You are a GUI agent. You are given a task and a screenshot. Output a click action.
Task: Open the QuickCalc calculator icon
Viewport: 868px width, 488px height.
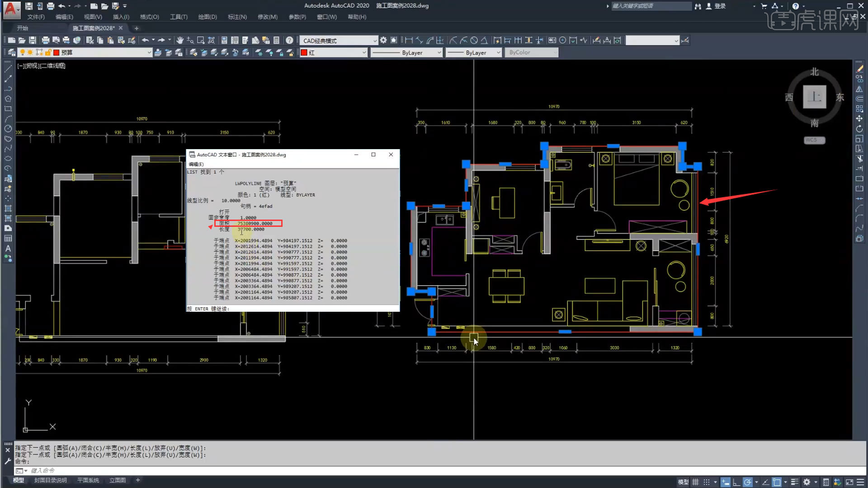pos(276,40)
